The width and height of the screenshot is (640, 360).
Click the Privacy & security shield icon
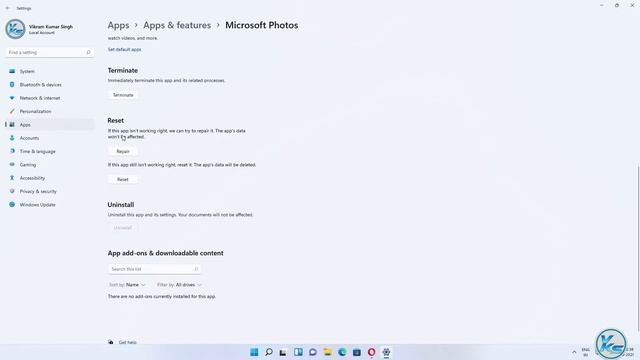(12, 191)
